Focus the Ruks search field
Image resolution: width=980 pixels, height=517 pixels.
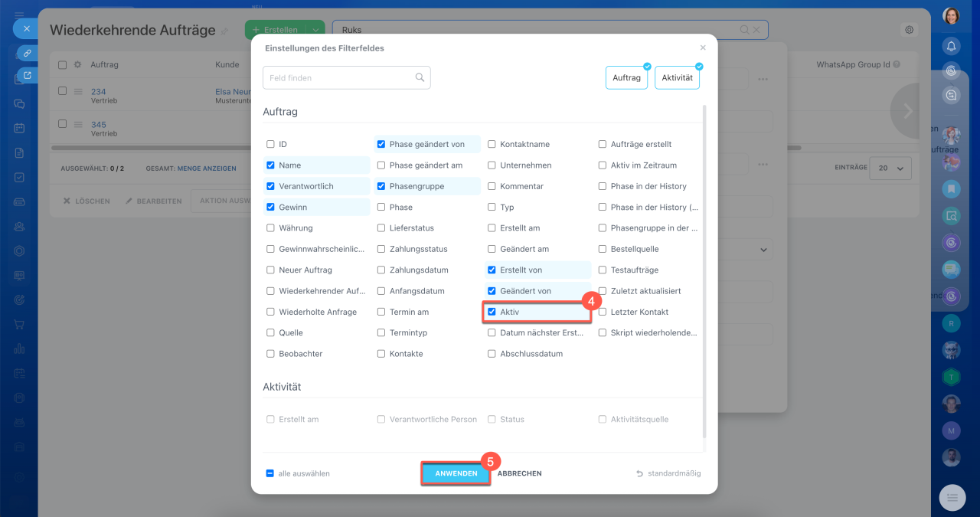(550, 30)
